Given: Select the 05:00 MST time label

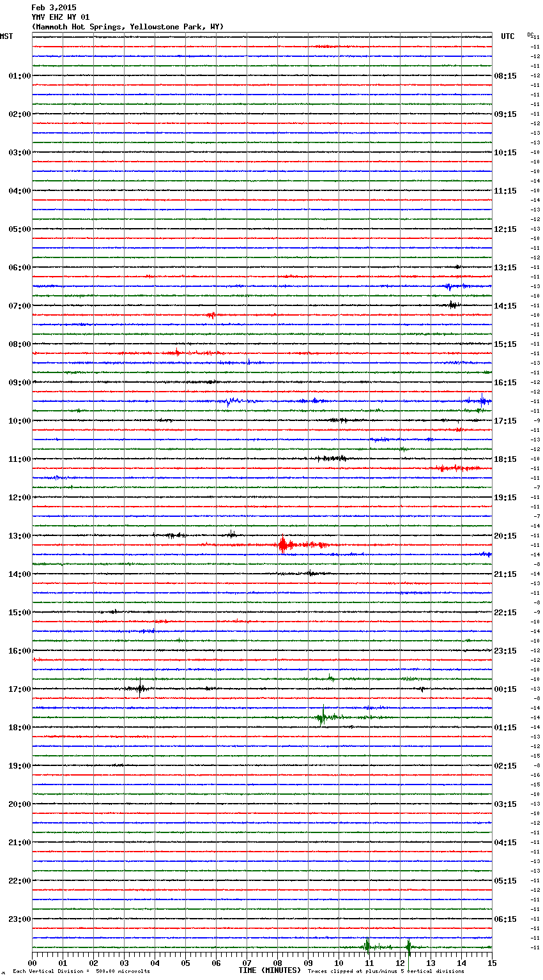Looking at the screenshot, I should coord(20,229).
